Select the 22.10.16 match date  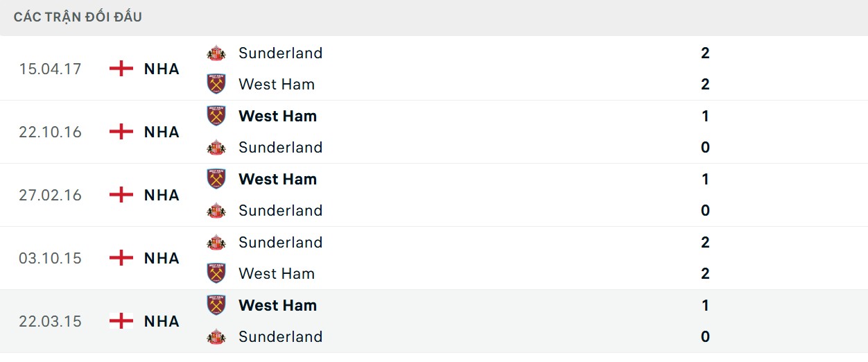point(50,132)
